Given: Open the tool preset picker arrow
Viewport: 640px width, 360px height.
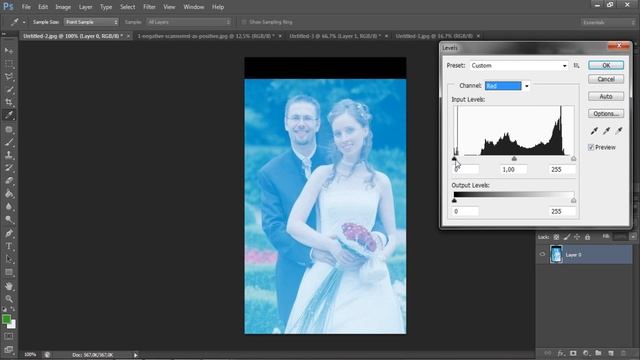Looking at the screenshot, I should (x=24, y=22).
